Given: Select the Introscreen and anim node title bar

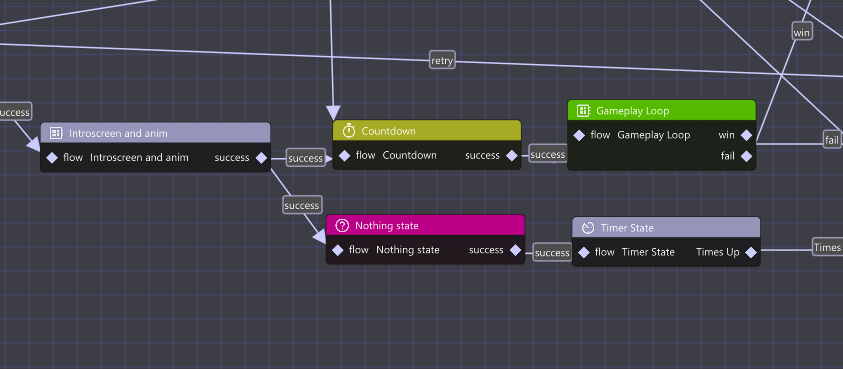Looking at the screenshot, I should (x=155, y=133).
